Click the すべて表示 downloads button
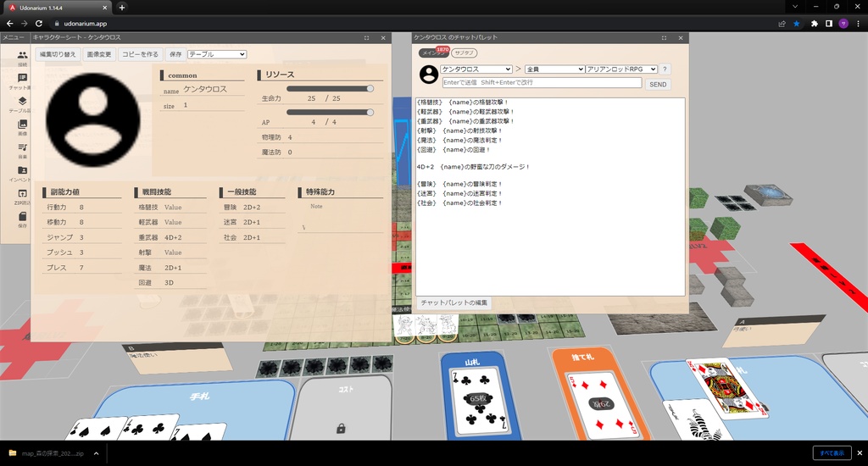Image resolution: width=868 pixels, height=466 pixels. coord(832,452)
